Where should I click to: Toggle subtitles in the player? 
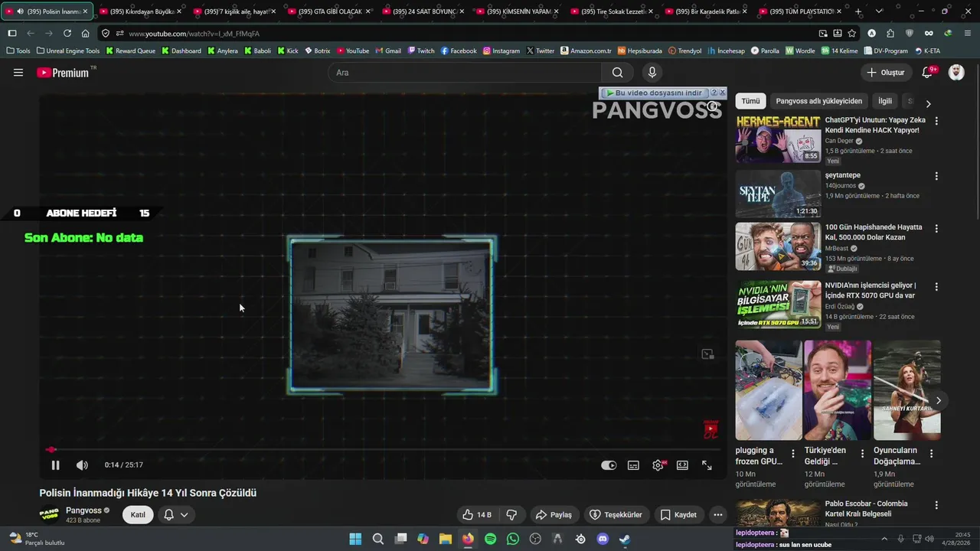[633, 465]
